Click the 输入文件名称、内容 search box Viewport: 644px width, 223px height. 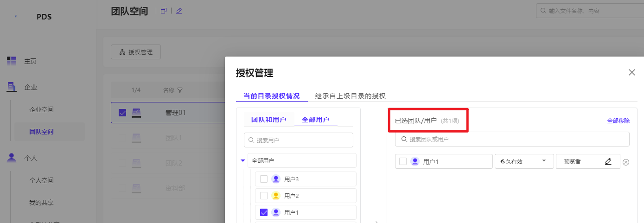pos(590,10)
